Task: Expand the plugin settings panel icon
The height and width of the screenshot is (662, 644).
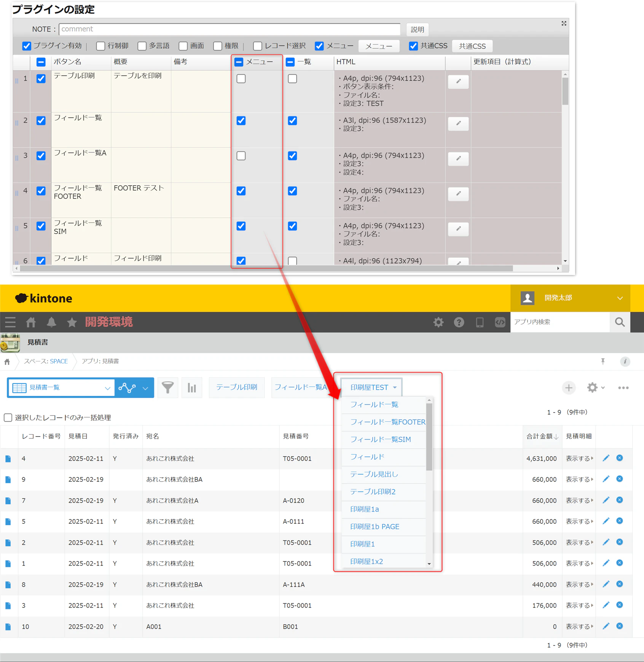Action: click(x=564, y=24)
